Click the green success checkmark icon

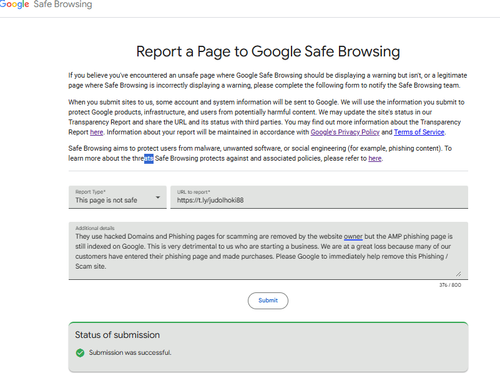click(80, 353)
